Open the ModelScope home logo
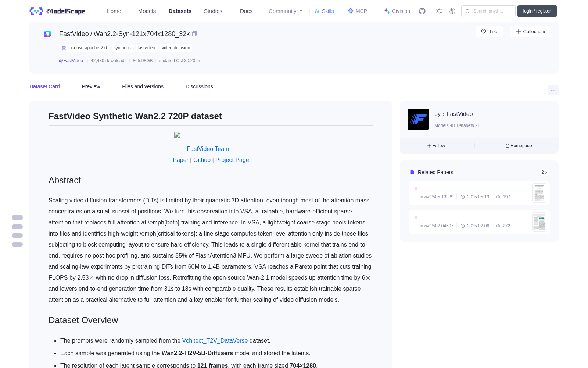 57,11
